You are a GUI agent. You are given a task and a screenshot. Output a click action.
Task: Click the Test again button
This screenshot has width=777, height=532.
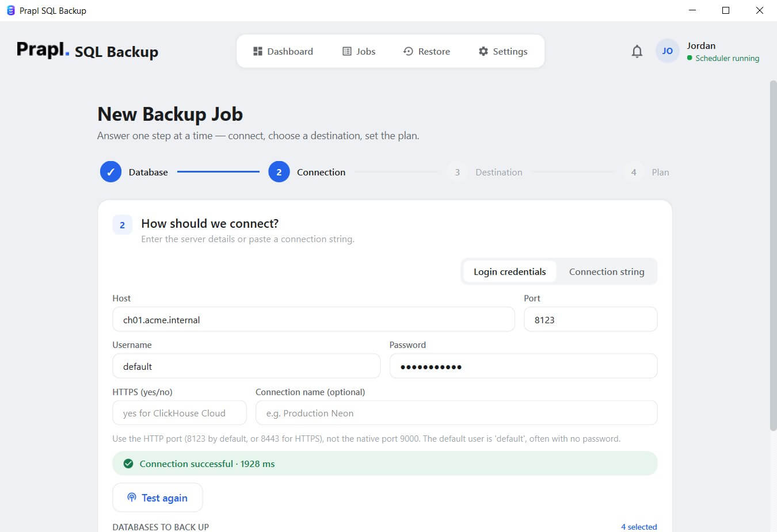(x=158, y=497)
